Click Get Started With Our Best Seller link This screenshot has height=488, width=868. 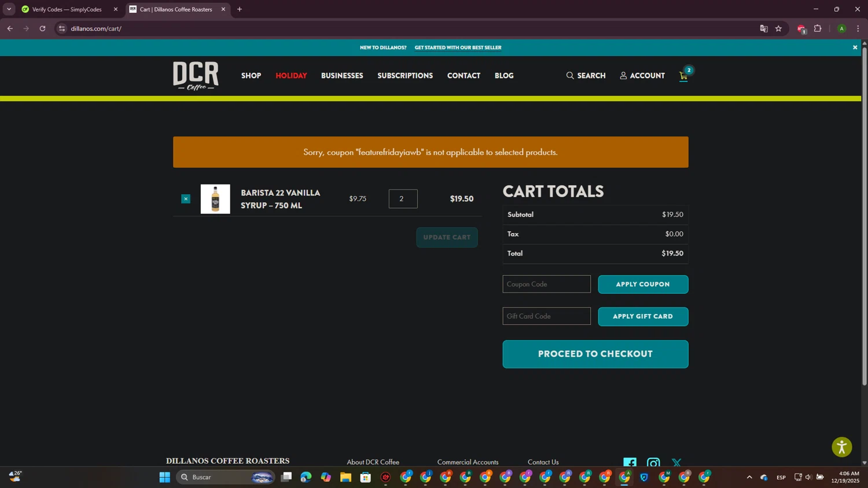point(458,47)
